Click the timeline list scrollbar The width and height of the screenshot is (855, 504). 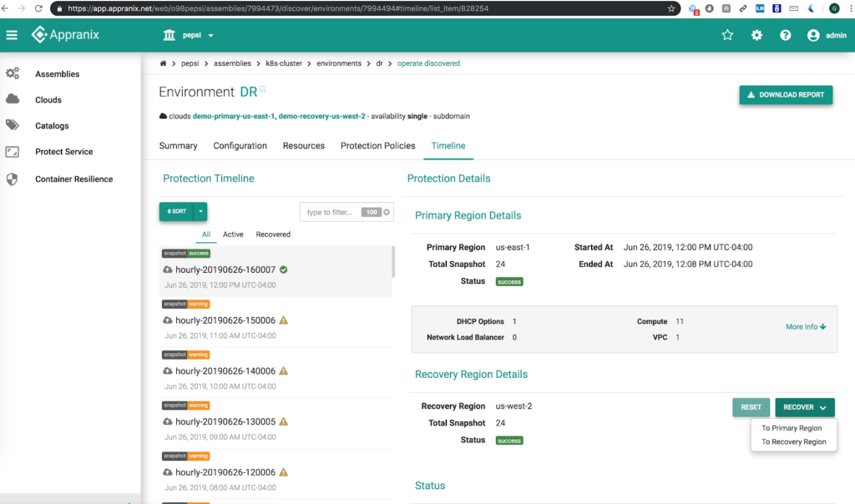[393, 261]
